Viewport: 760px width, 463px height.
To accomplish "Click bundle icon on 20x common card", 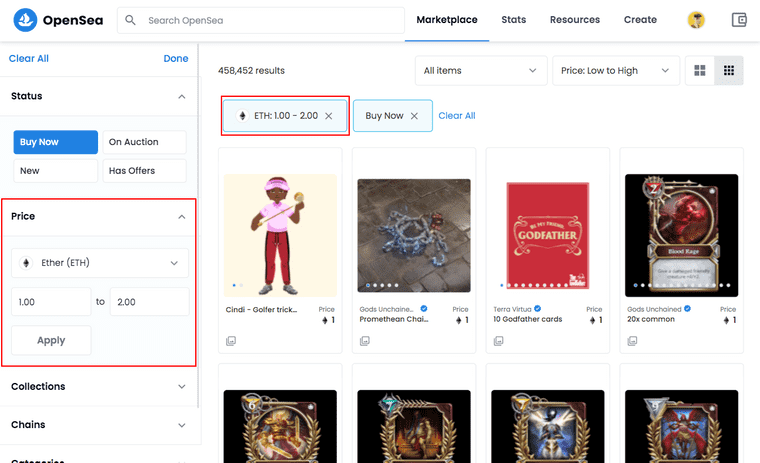I will coord(632,341).
